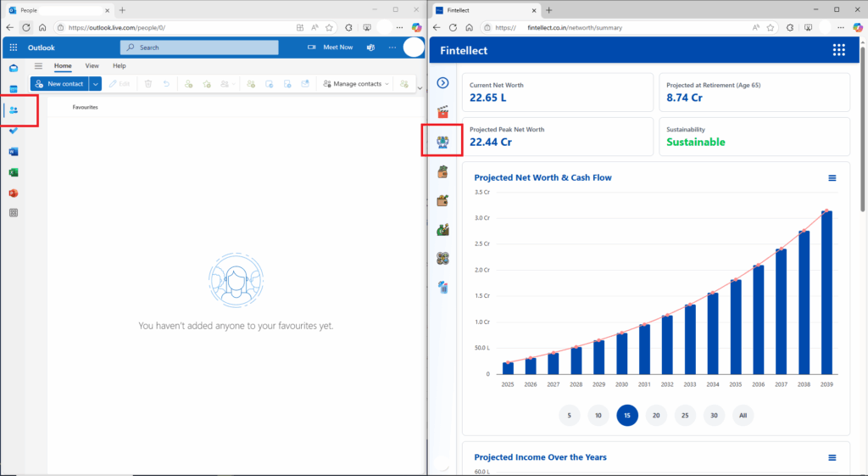Launch Excel from the Outlook sidebar
Image resolution: width=868 pixels, height=476 pixels.
coord(14,172)
